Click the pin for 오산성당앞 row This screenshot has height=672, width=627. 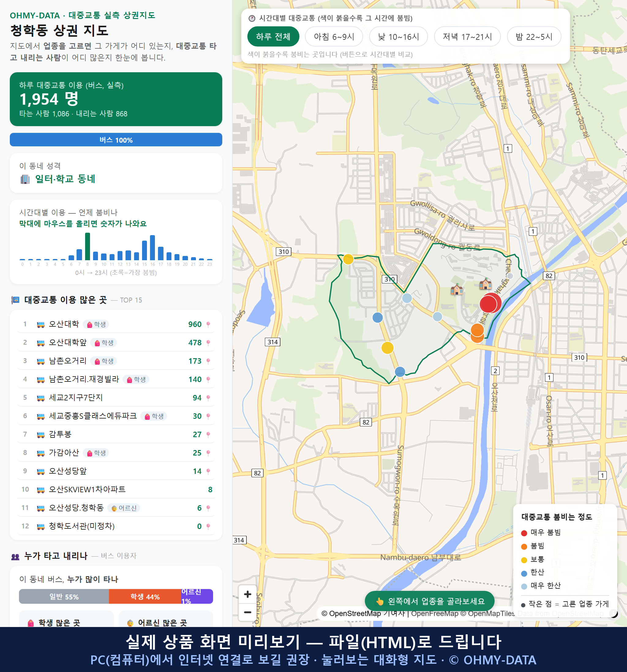pos(208,471)
